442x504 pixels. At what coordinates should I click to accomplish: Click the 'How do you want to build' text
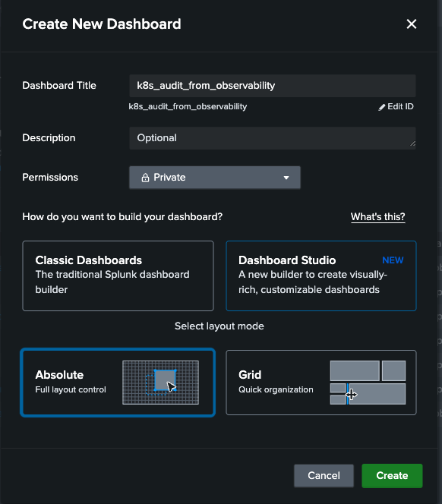point(122,216)
